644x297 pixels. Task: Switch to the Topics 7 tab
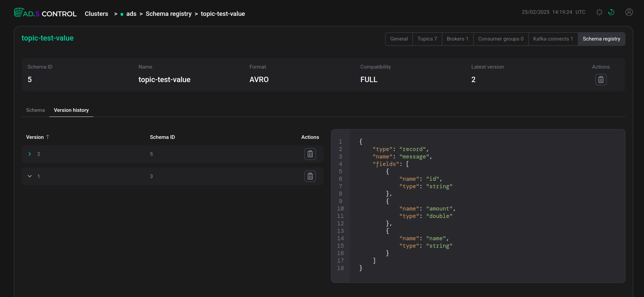pos(427,39)
